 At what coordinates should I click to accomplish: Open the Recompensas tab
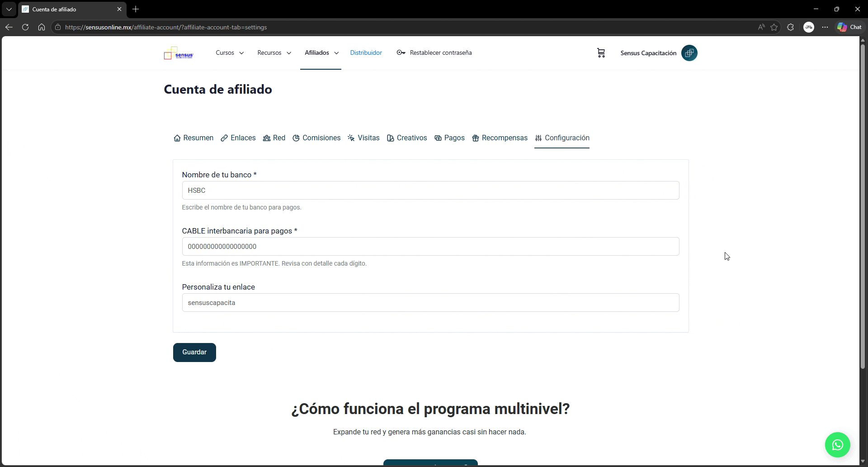pos(500,138)
